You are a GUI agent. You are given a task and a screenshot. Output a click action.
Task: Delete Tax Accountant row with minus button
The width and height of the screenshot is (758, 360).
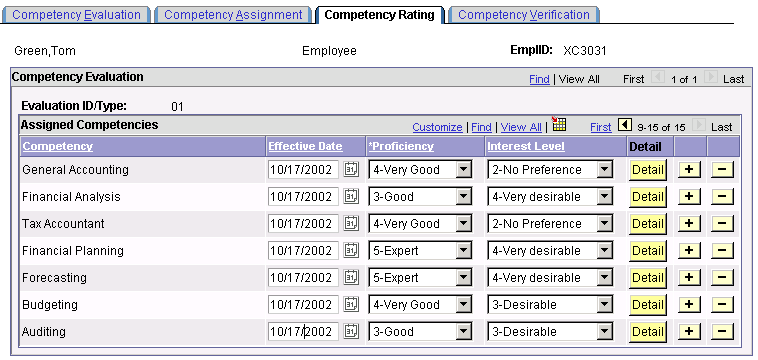coord(722,224)
